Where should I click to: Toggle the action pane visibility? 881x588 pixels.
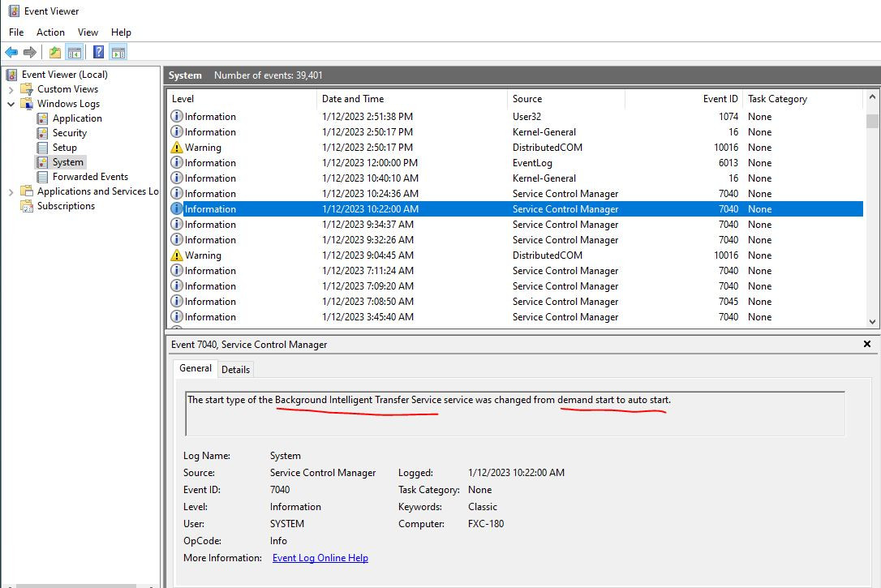pos(118,52)
